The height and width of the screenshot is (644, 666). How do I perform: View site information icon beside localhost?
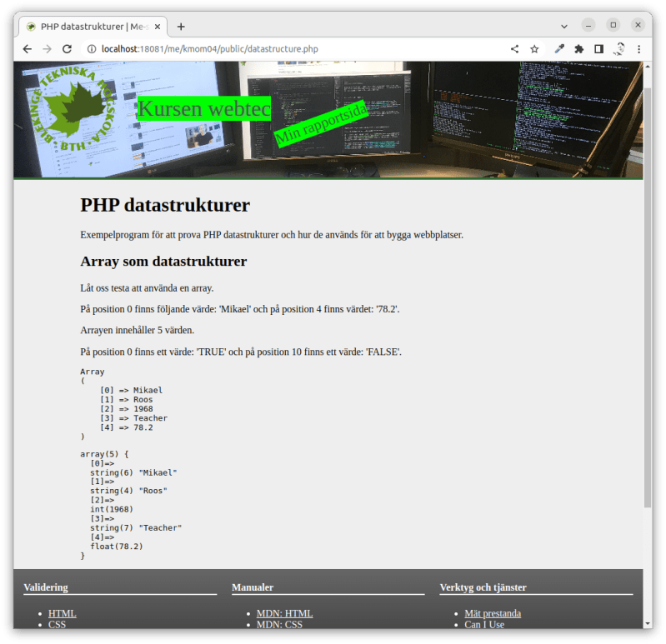click(92, 49)
